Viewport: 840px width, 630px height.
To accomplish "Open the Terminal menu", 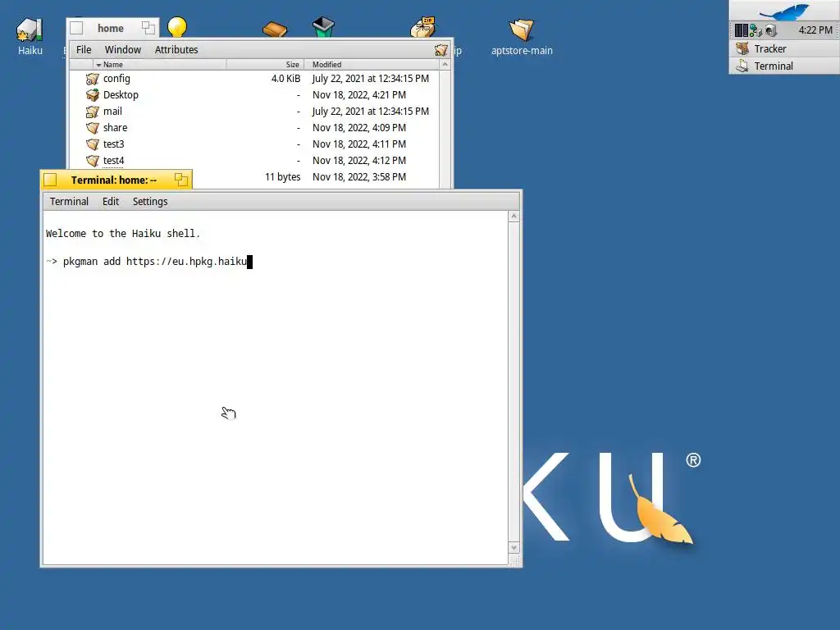I will (69, 202).
